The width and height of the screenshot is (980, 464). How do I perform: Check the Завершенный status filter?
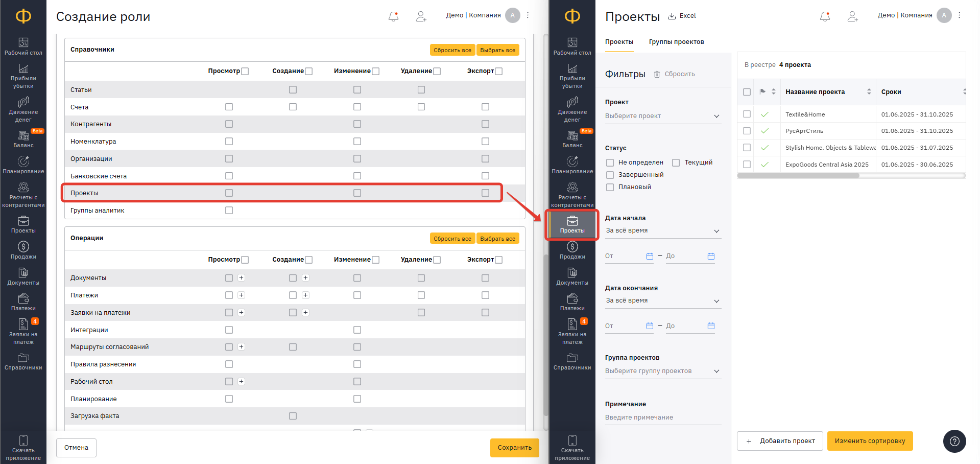(x=610, y=175)
